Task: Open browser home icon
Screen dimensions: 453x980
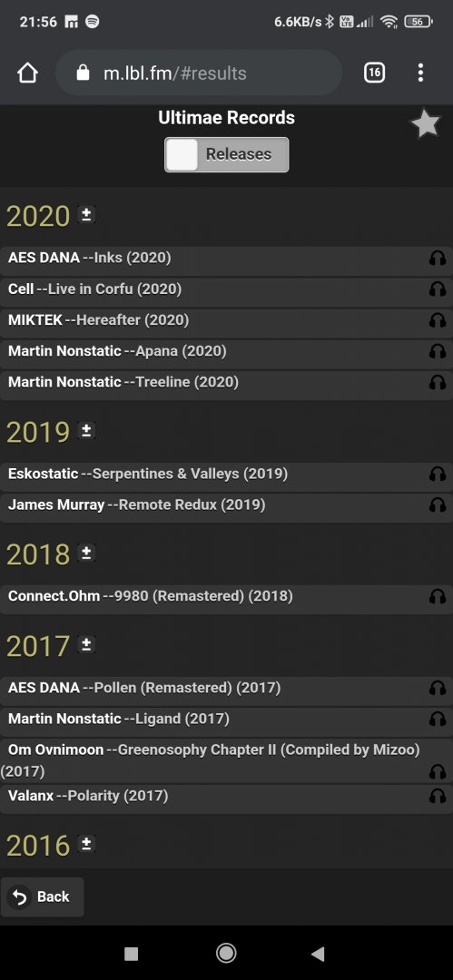Action: click(27, 73)
